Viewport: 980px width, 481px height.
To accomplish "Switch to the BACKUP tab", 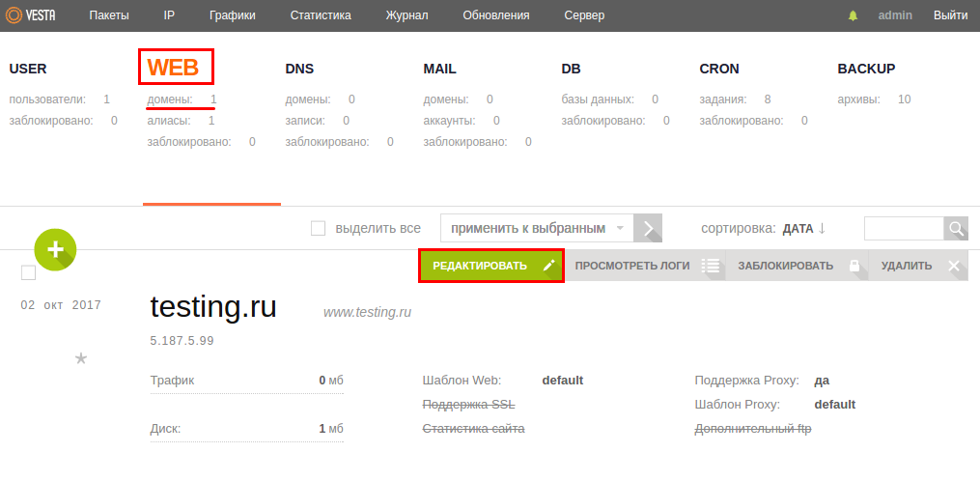I will tap(866, 69).
